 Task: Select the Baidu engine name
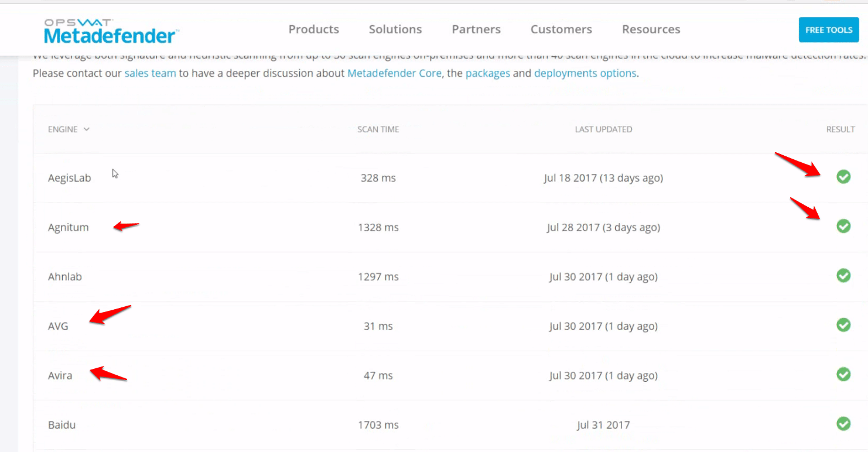tap(61, 425)
